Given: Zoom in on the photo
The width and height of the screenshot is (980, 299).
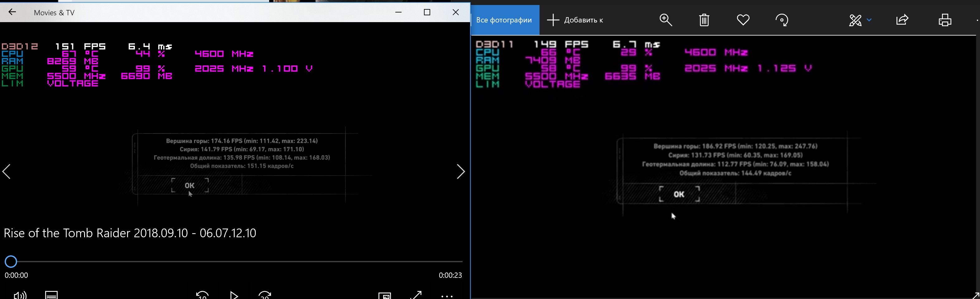Looking at the screenshot, I should [x=665, y=20].
